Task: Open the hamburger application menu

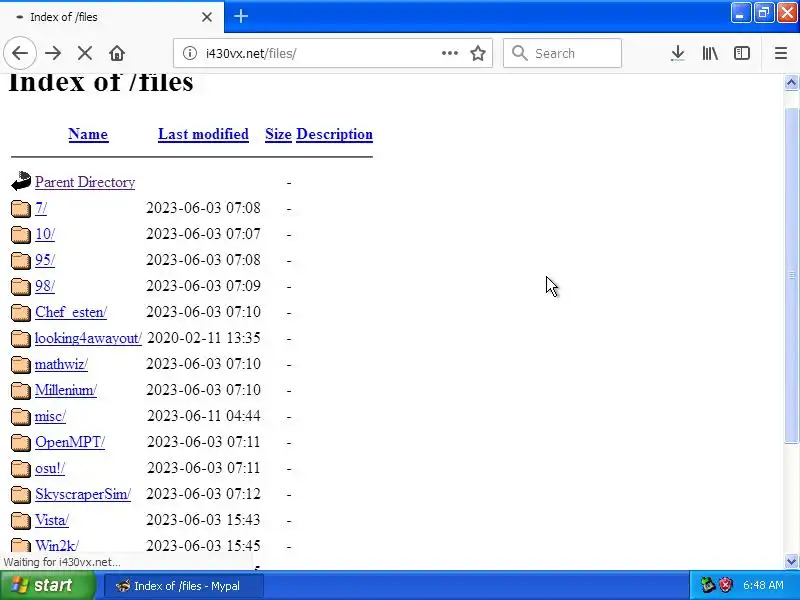Action: (x=781, y=53)
